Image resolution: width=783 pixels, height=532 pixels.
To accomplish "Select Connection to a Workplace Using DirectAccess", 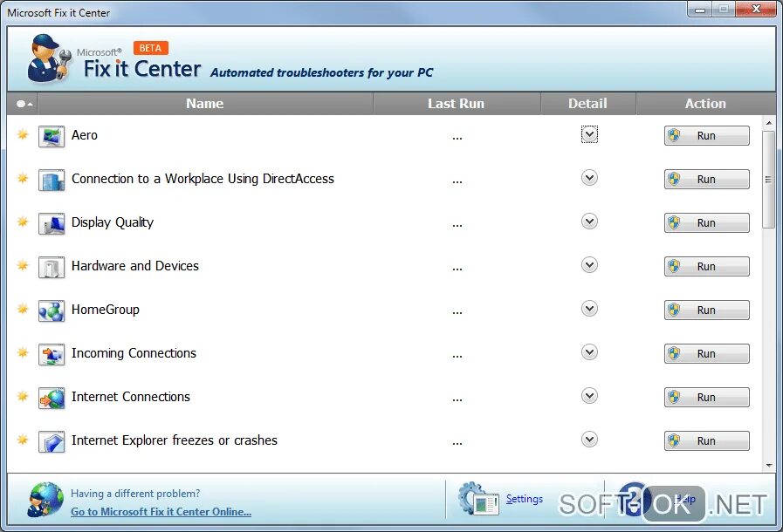I will coord(203,179).
